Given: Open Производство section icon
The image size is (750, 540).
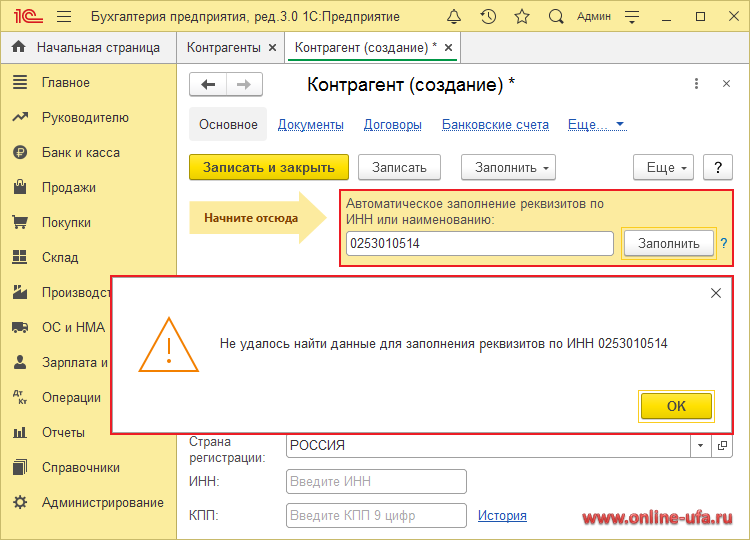Looking at the screenshot, I should click(x=20, y=292).
